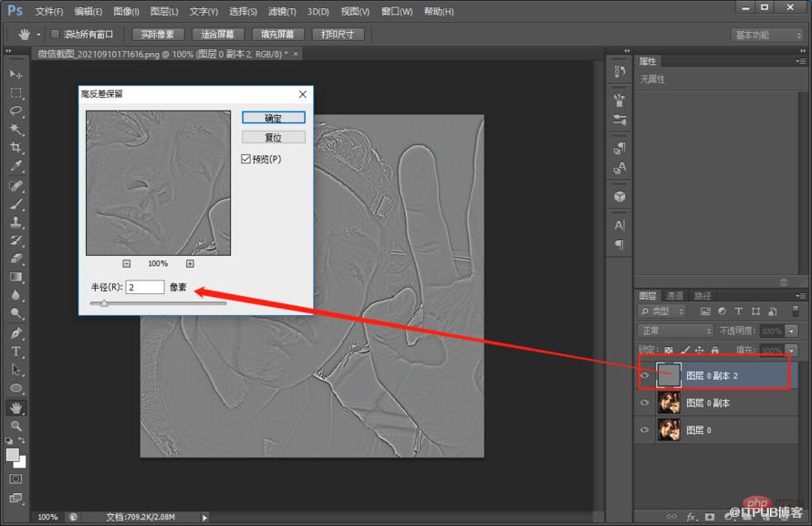
Task: Click the 适合屏幕 button
Action: point(217,35)
